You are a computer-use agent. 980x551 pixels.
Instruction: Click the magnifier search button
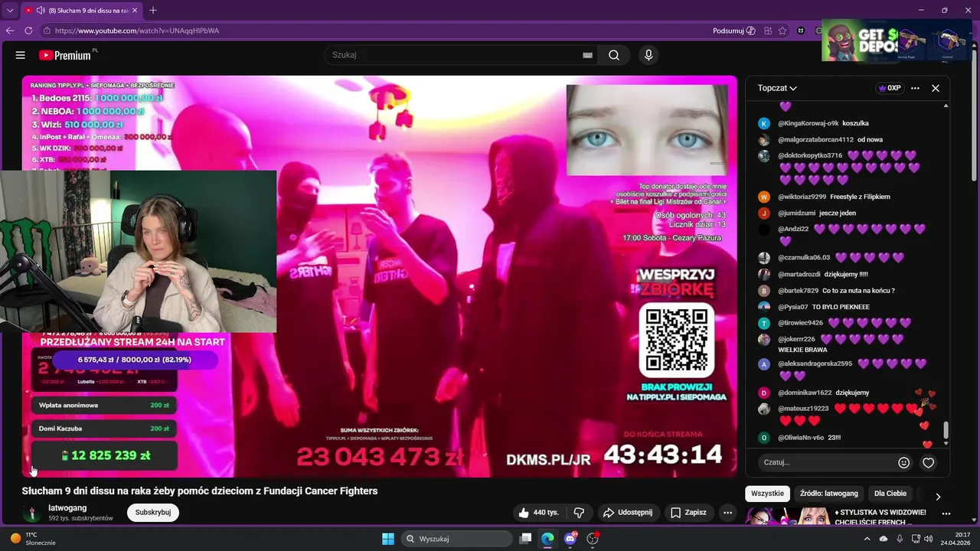pos(614,55)
